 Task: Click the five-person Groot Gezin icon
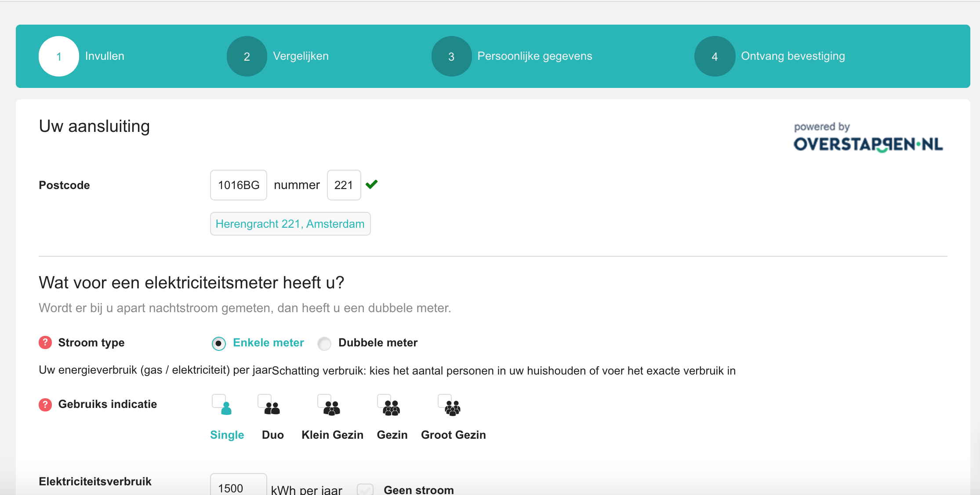[453, 408]
